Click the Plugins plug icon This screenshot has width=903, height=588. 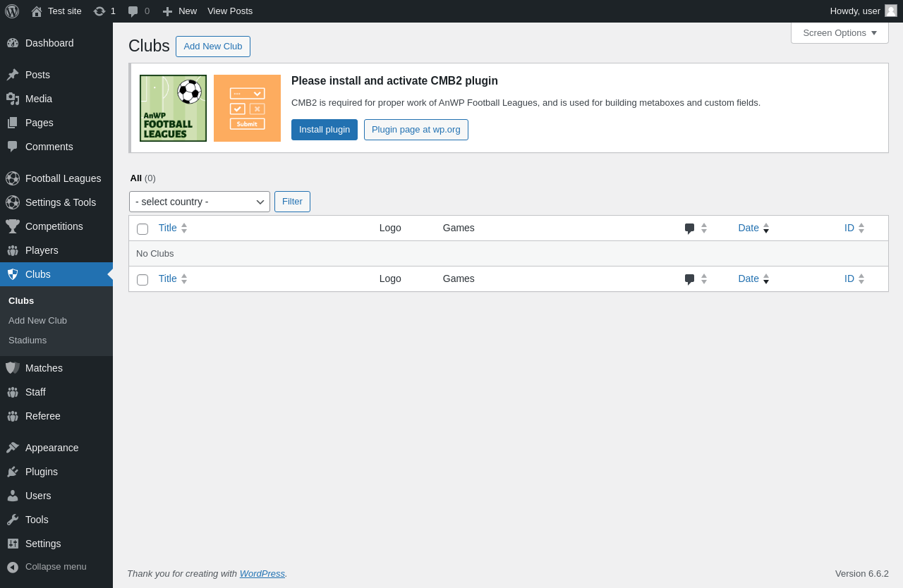13,472
